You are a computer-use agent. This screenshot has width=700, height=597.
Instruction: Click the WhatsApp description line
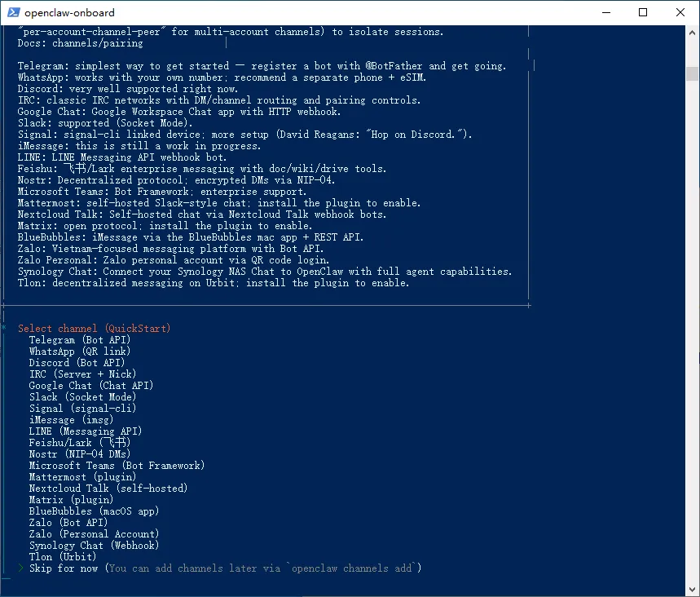tap(222, 77)
